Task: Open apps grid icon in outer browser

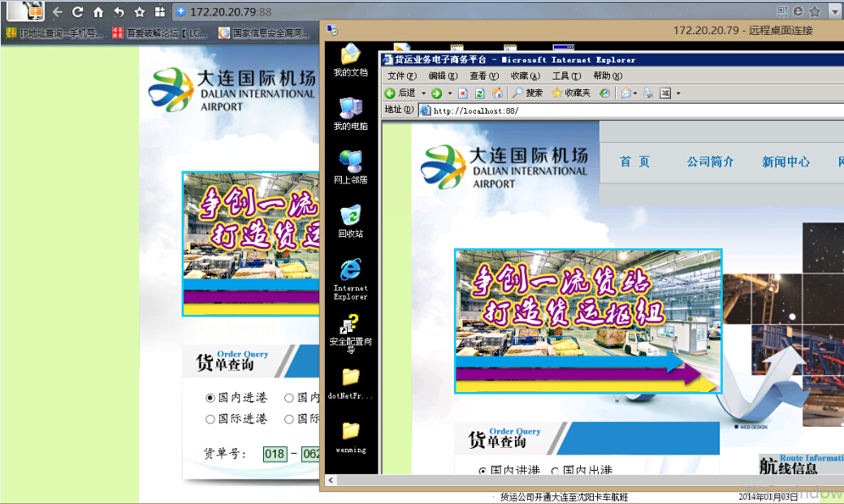Action: point(160,11)
